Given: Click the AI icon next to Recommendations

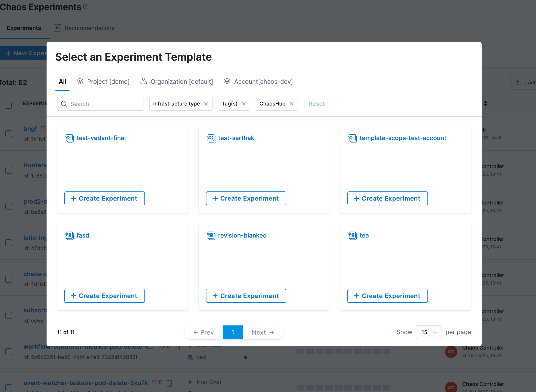Looking at the screenshot, I should 57,28.
